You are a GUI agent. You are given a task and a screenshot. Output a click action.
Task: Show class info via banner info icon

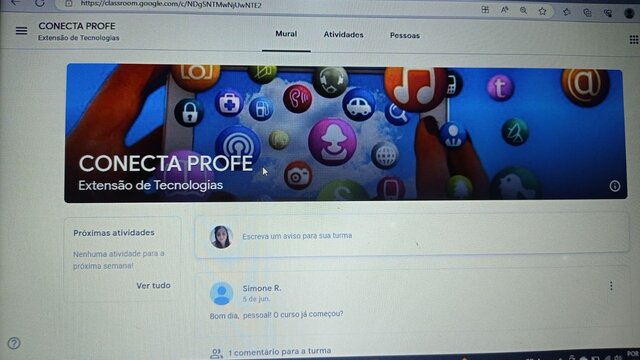tap(615, 186)
